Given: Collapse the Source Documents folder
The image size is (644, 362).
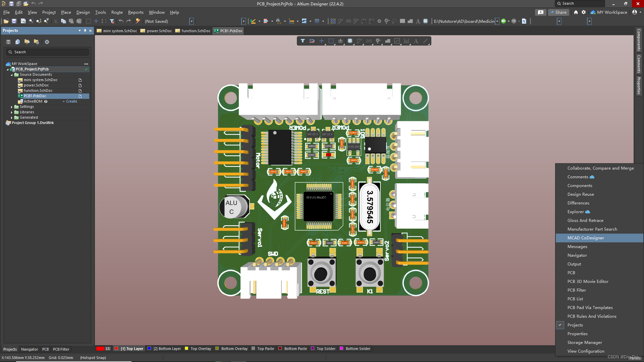Looking at the screenshot, I should click(x=12, y=75).
